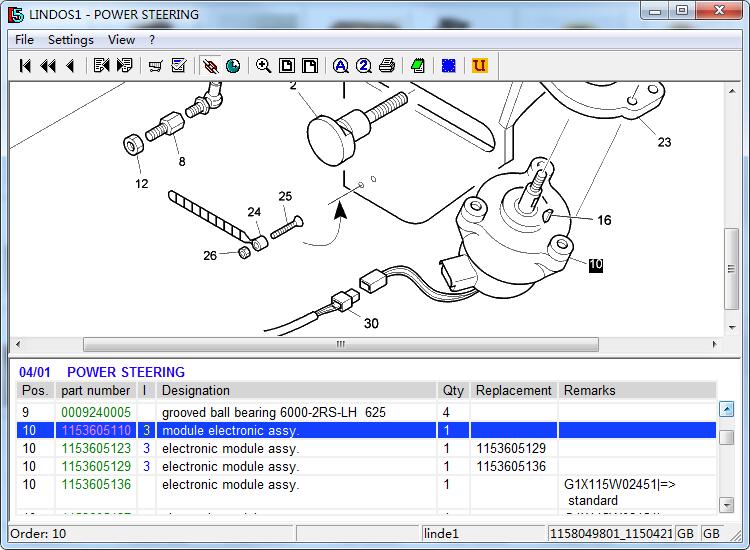Viewport: 750px width, 550px height.
Task: Click 'grooved ball bearing 6000-2RS-LH 625' designation
Action: point(274,412)
